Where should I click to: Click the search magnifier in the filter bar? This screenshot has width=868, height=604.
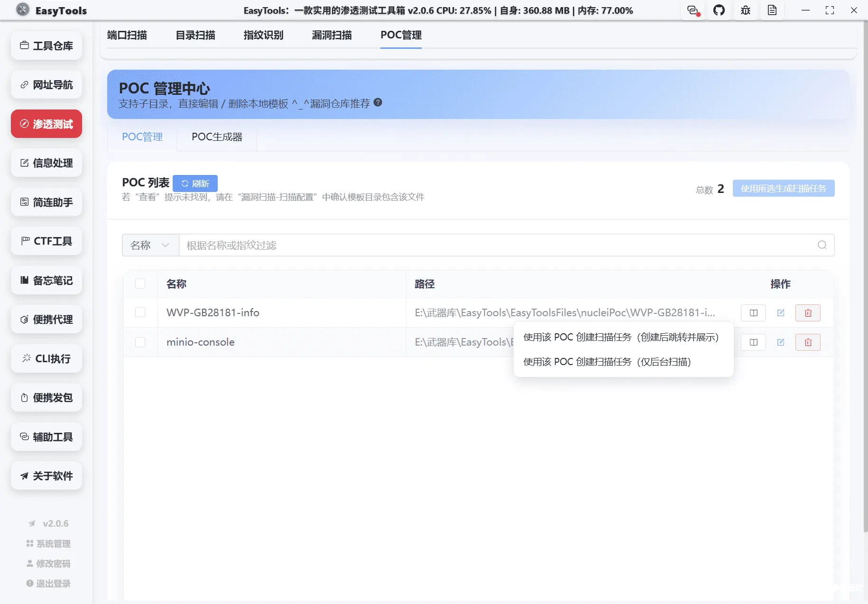point(821,245)
